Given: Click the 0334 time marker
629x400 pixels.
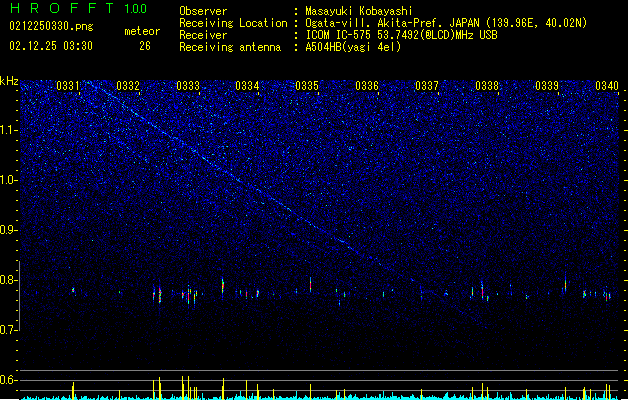Looking at the screenshot, I should coord(247,85).
